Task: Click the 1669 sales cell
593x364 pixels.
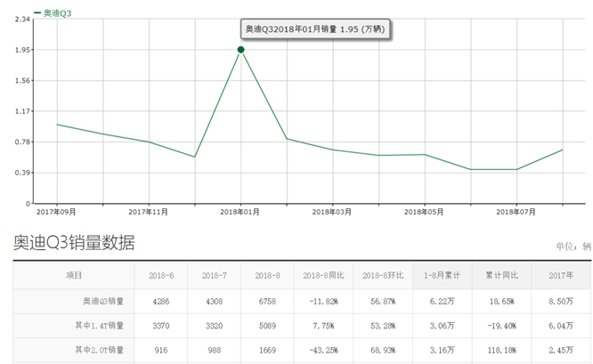Action: (x=267, y=351)
